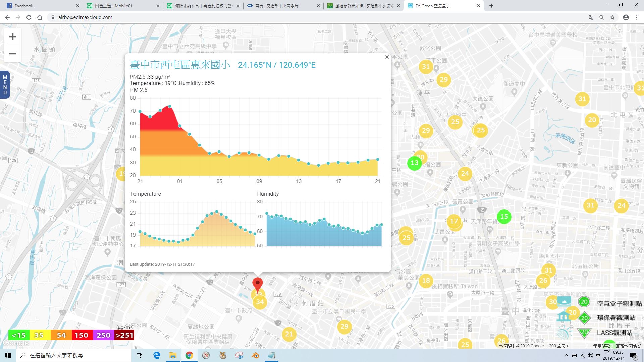This screenshot has height=362, width=644.
Task: Zoom in the map with plus button
Action: (x=12, y=37)
